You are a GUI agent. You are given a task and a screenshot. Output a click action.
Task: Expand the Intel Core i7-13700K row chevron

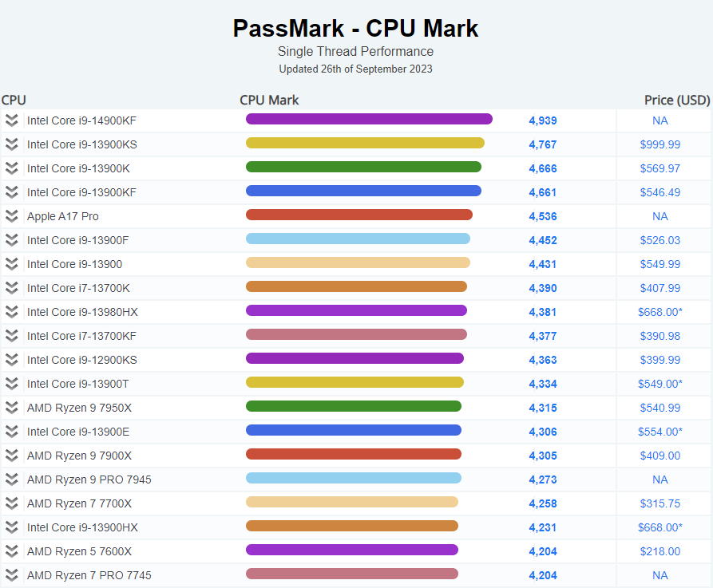12,288
